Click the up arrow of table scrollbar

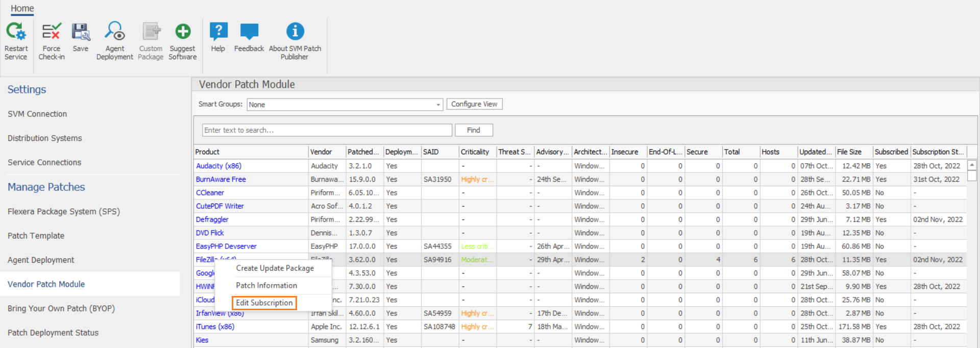(972, 165)
